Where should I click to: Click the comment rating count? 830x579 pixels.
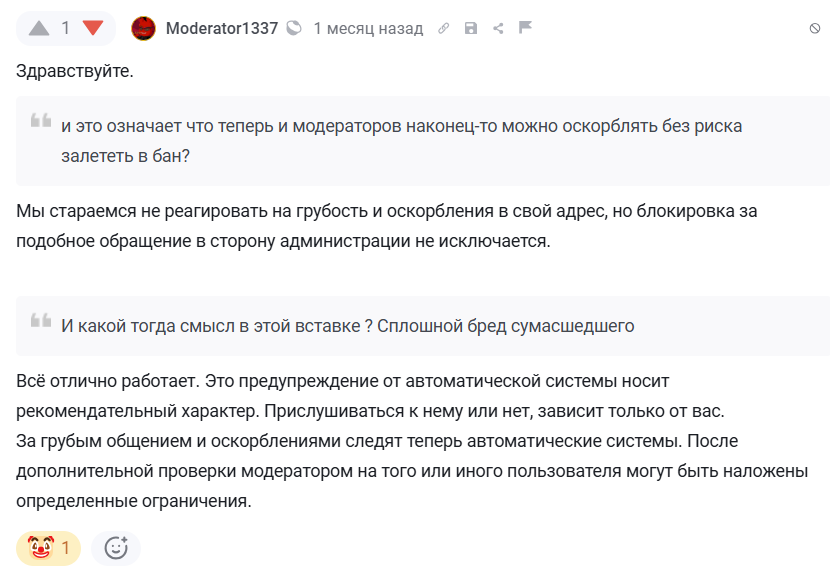(x=66, y=28)
